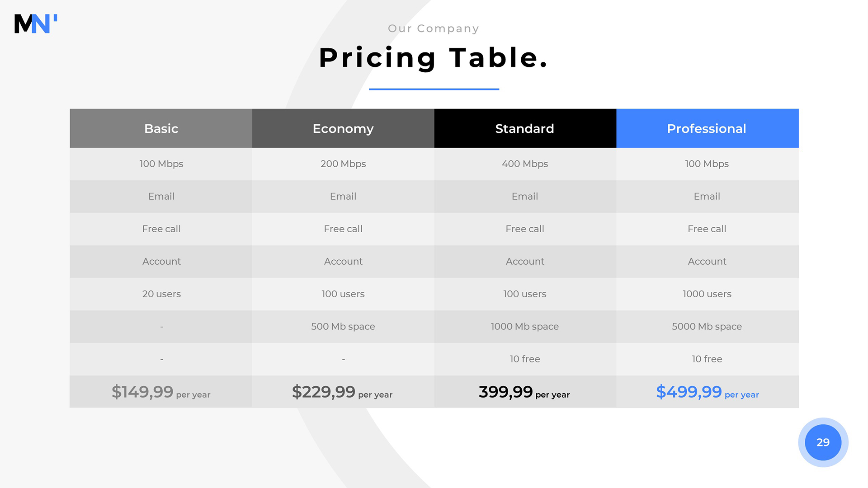This screenshot has height=488, width=868.
Task: Click the 1000 users cell
Action: pyautogui.click(x=707, y=294)
